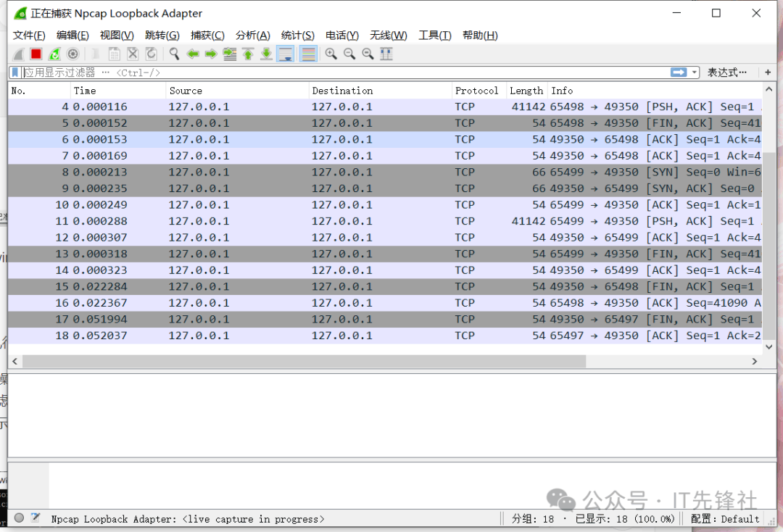Restart the current capture with green fin icon
Viewport: 783px width, 532px height.
tap(54, 54)
